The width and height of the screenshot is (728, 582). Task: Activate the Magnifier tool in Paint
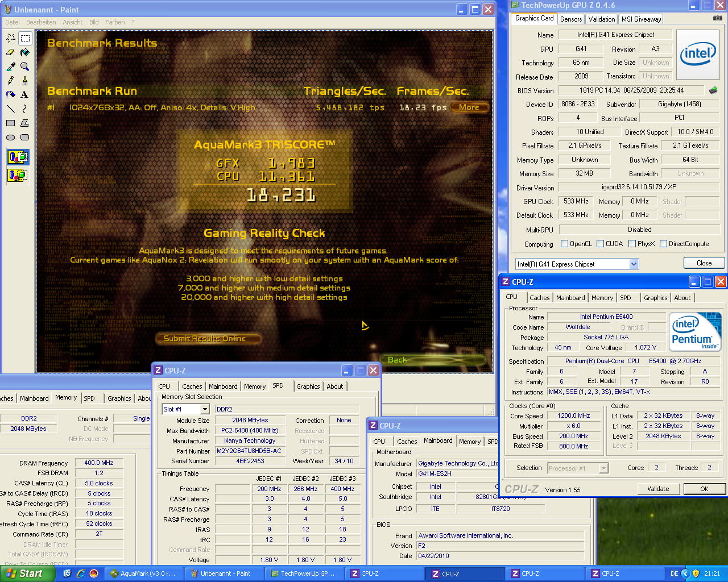click(25, 66)
